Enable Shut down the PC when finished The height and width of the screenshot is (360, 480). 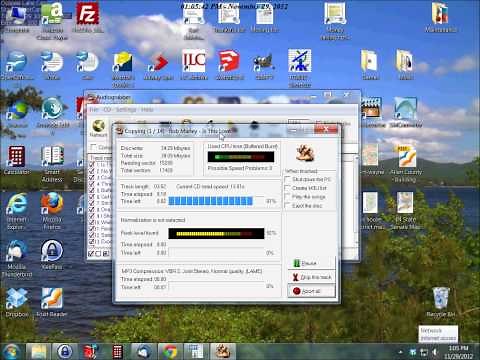[287, 179]
